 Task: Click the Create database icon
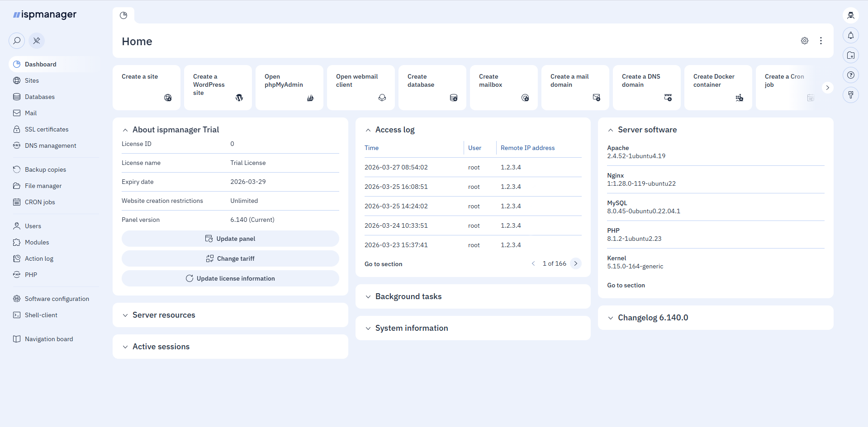coord(454,98)
